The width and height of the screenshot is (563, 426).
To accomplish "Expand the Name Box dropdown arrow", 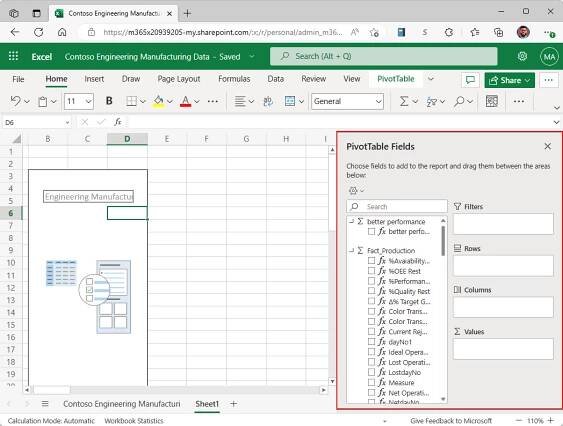I will [67, 123].
